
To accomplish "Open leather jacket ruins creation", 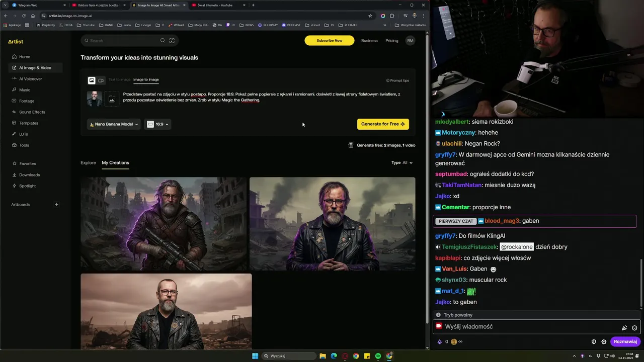I will tap(333, 224).
